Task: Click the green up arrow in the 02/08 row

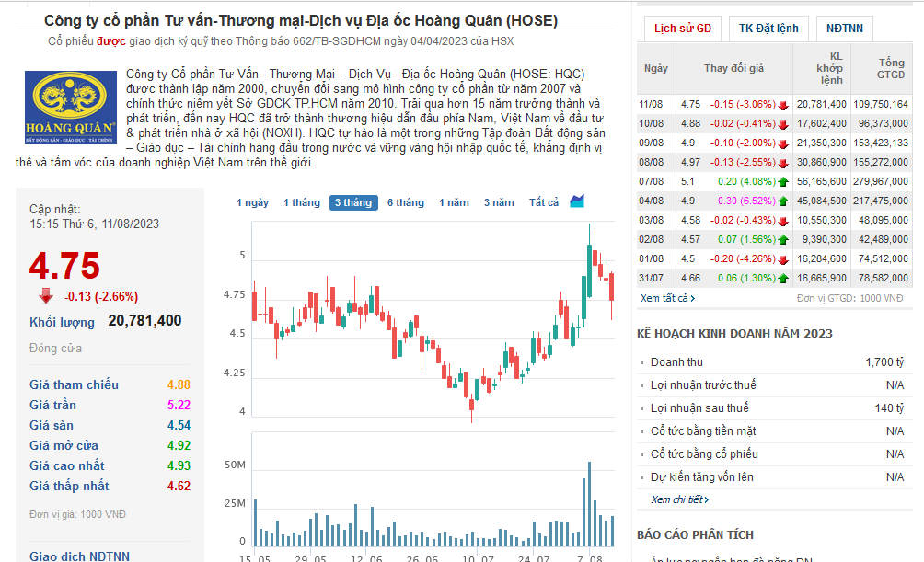Action: coord(783,240)
